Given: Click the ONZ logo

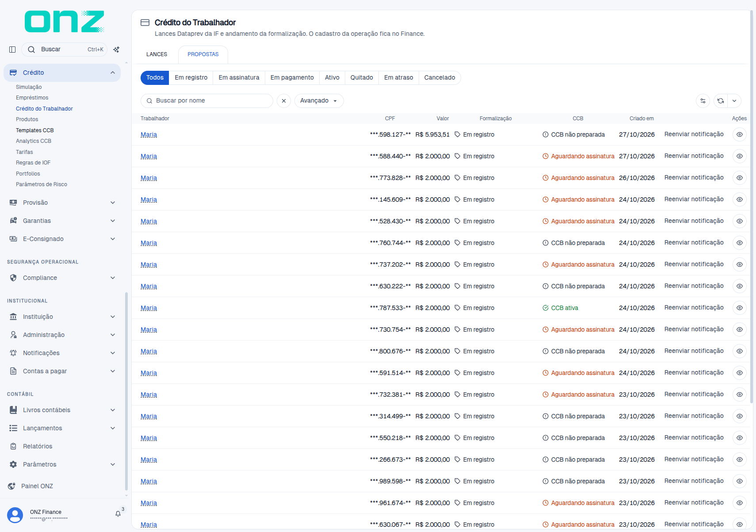Looking at the screenshot, I should (65, 22).
